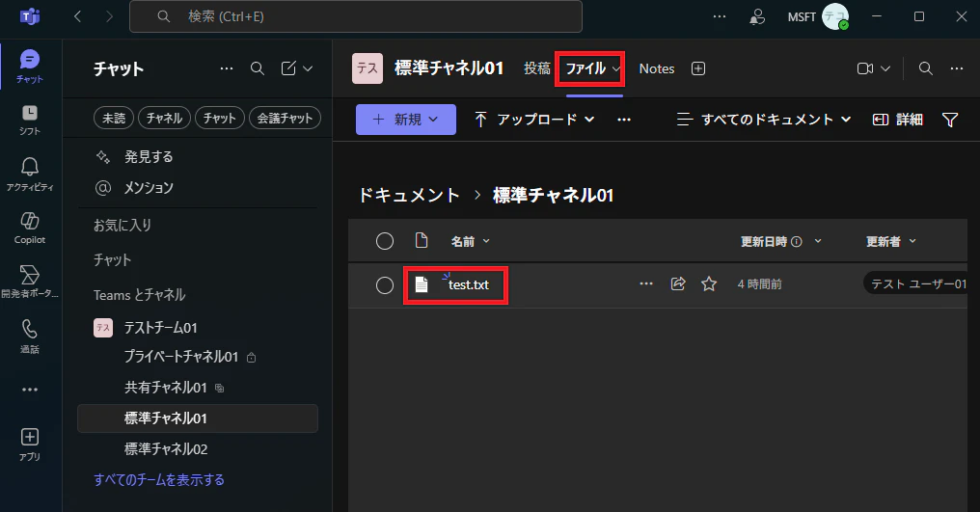Viewport: 980px width, 512px height.
Task: Add a new tab with plus icon
Action: (698, 68)
